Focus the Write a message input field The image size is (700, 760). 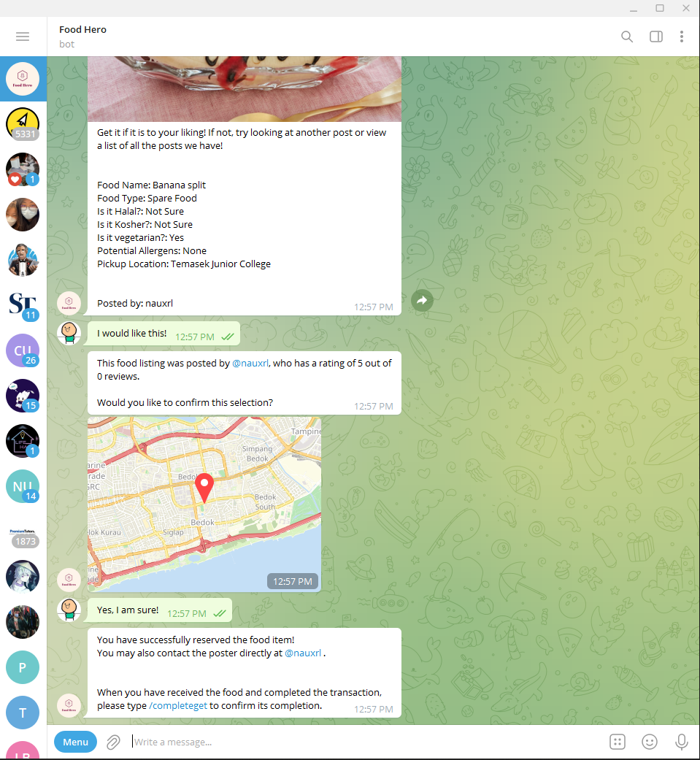[x=366, y=742]
